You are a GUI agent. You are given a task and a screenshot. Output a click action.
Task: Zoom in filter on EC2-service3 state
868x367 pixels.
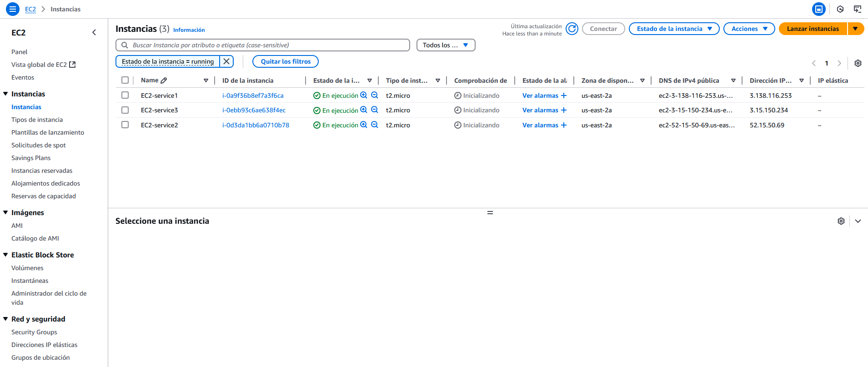364,110
